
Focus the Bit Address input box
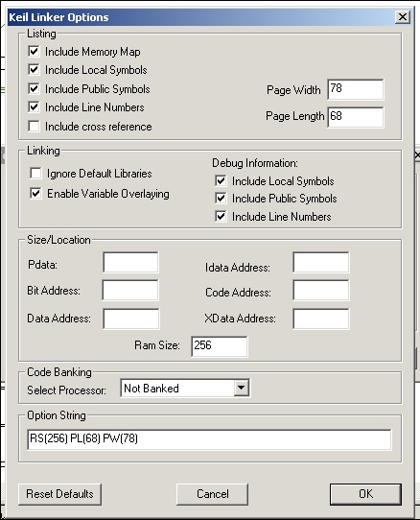(x=130, y=290)
